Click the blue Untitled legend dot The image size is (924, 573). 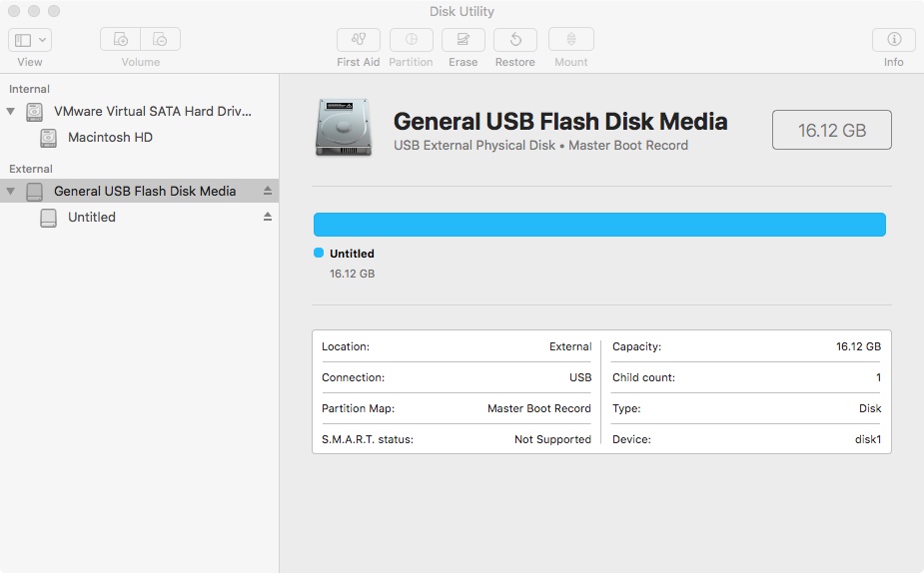pyautogui.click(x=319, y=253)
